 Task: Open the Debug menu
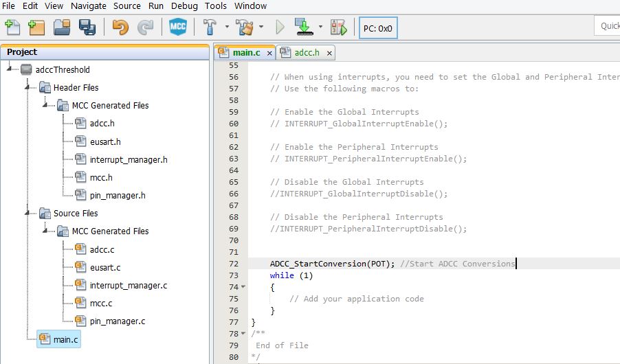click(x=184, y=5)
